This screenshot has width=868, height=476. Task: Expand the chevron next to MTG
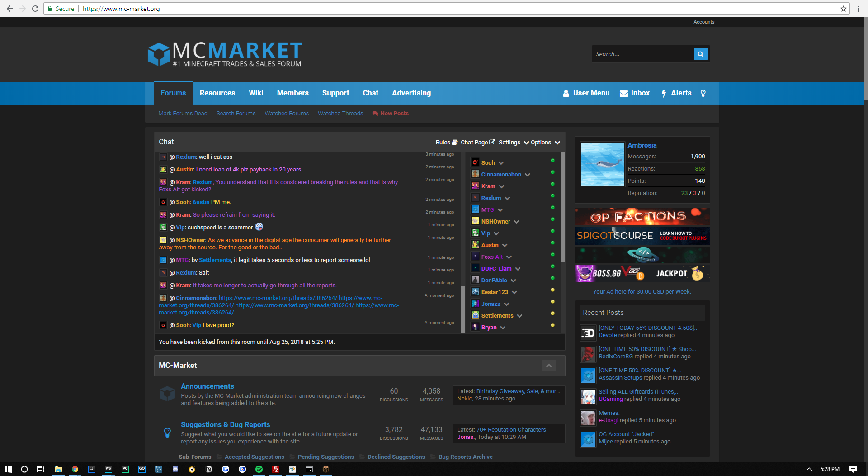(x=500, y=210)
